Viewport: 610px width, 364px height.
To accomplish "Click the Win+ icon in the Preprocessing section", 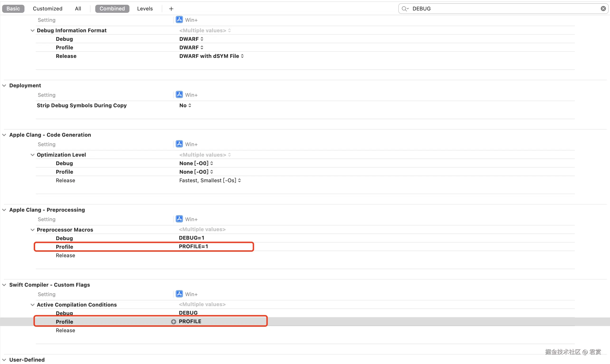I will [179, 219].
